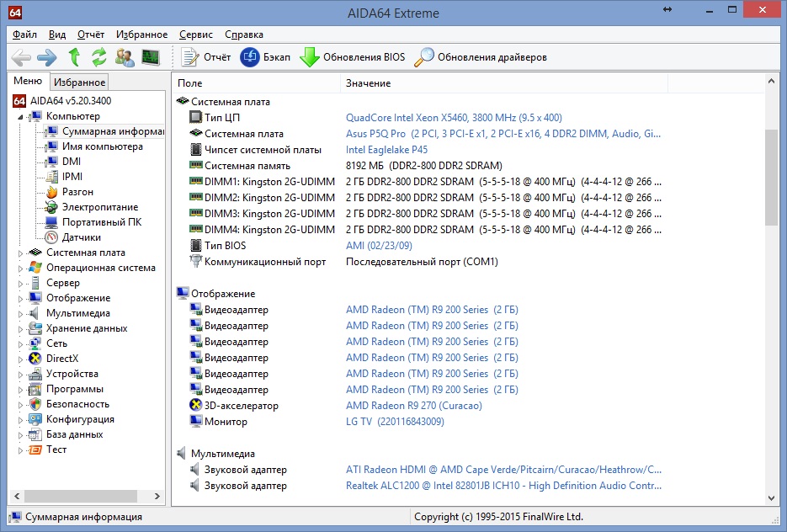Viewport: 787px width, 532px height.
Task: Open the LG TV monitor link
Action: pyautogui.click(x=395, y=422)
